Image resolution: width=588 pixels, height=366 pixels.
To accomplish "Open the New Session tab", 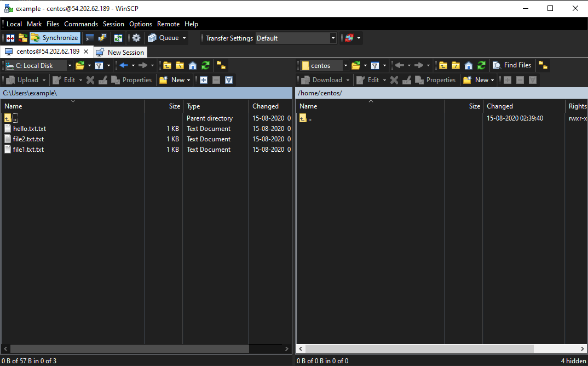I will [x=120, y=52].
